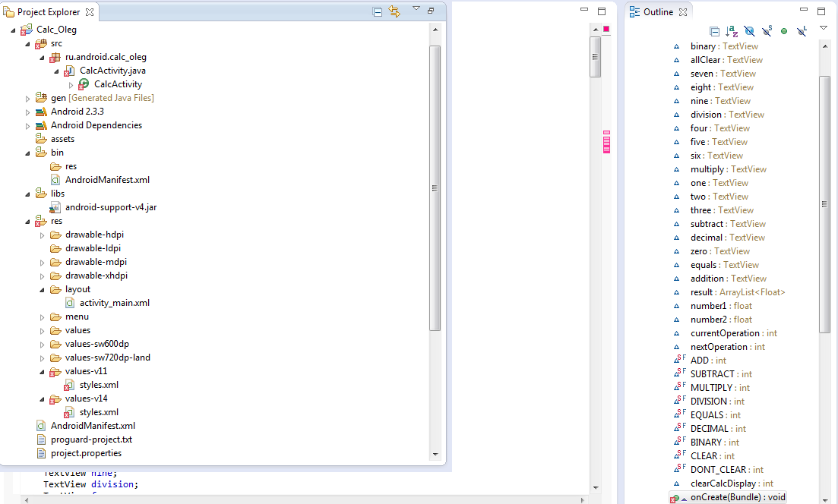
Task: Click the android-support-v4.jar icon
Action: [55, 207]
